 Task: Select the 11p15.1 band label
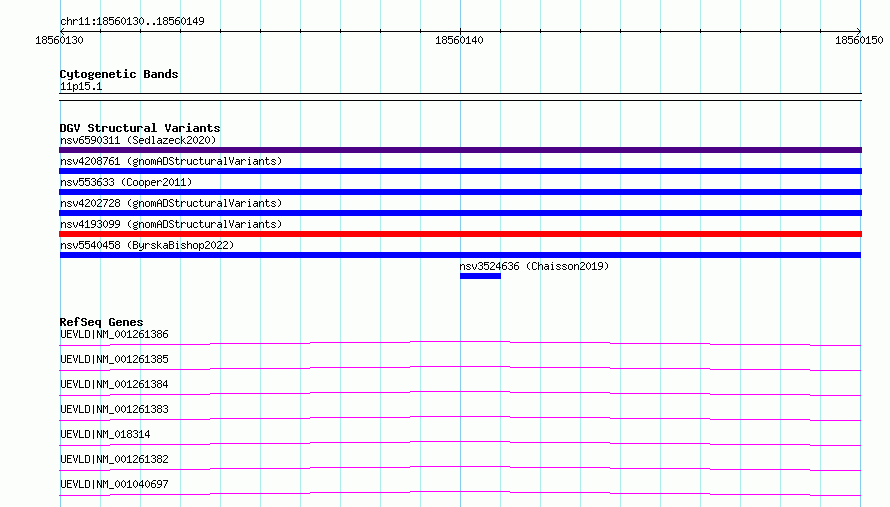[x=81, y=86]
